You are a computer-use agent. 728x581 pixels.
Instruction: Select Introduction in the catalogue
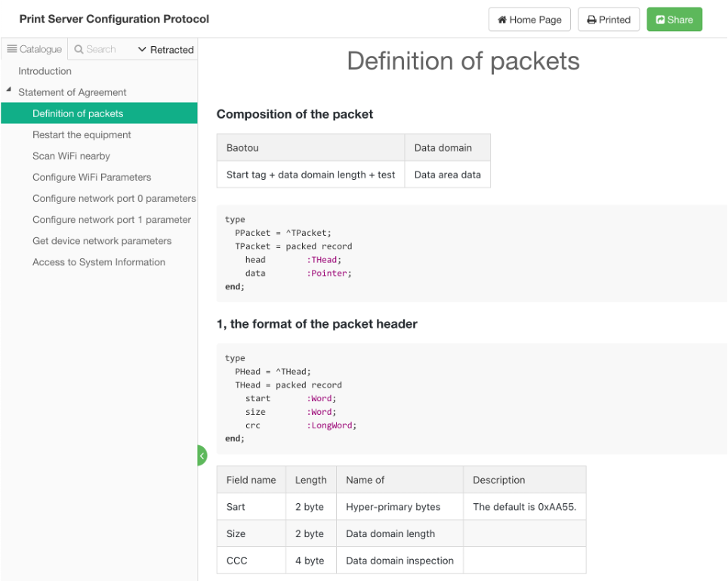pos(46,70)
